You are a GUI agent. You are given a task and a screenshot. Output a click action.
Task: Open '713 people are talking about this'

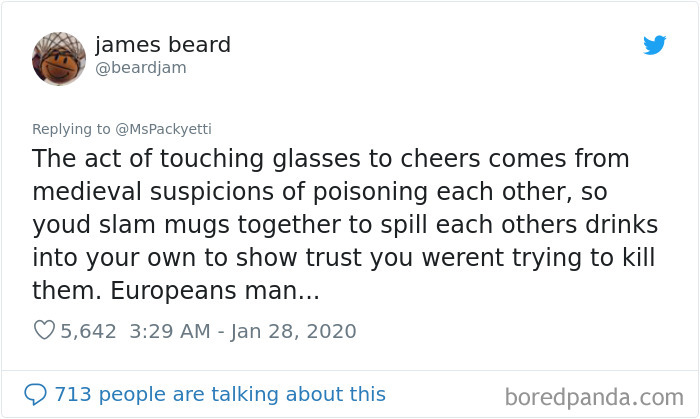(220, 394)
